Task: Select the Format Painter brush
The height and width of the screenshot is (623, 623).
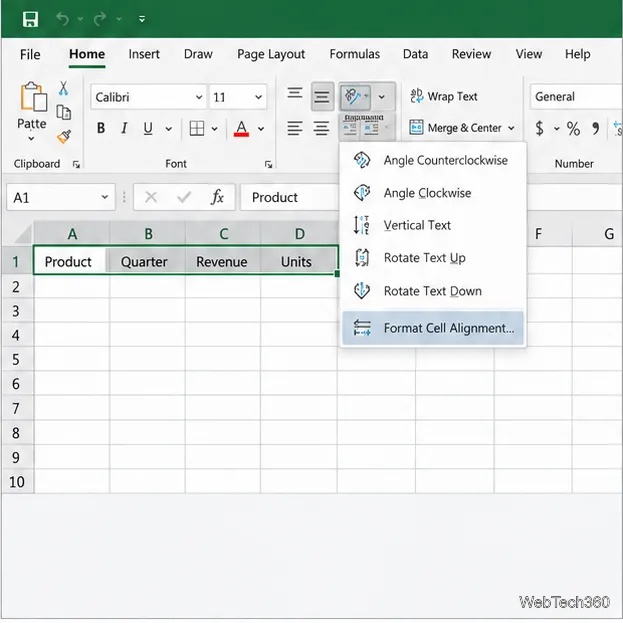Action: point(64,136)
